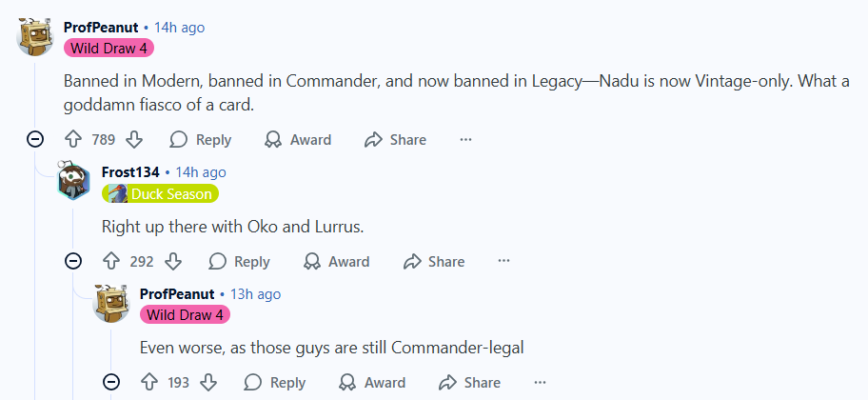This screenshot has width=868, height=400.
Task: Downvote the reply with 193 points
Action: point(209,383)
